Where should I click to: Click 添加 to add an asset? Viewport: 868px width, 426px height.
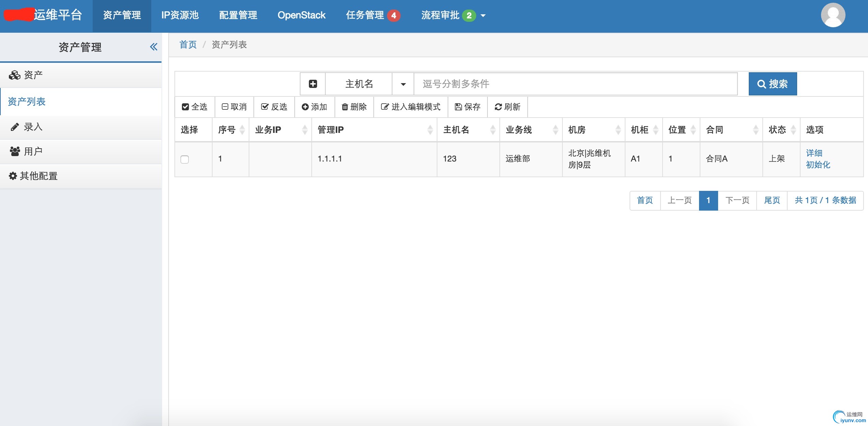[314, 107]
